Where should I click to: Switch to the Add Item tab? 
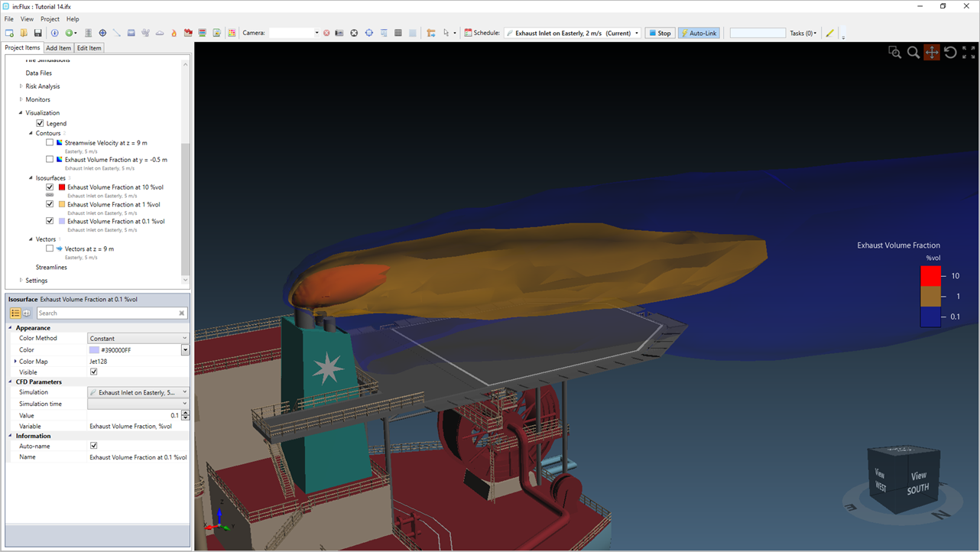tap(58, 48)
